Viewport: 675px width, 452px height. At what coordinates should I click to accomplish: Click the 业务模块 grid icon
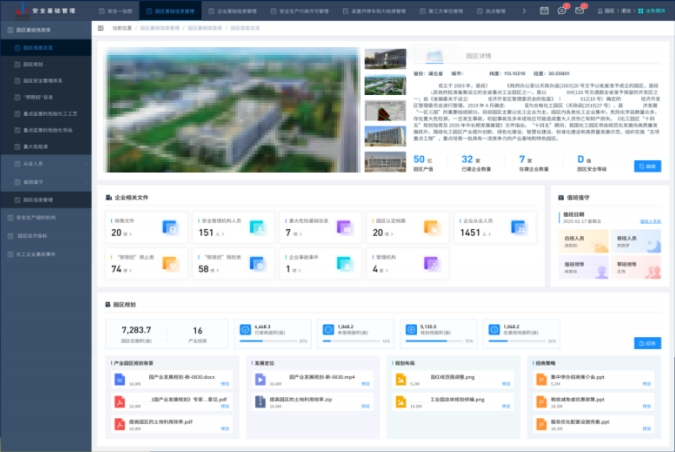click(641, 11)
